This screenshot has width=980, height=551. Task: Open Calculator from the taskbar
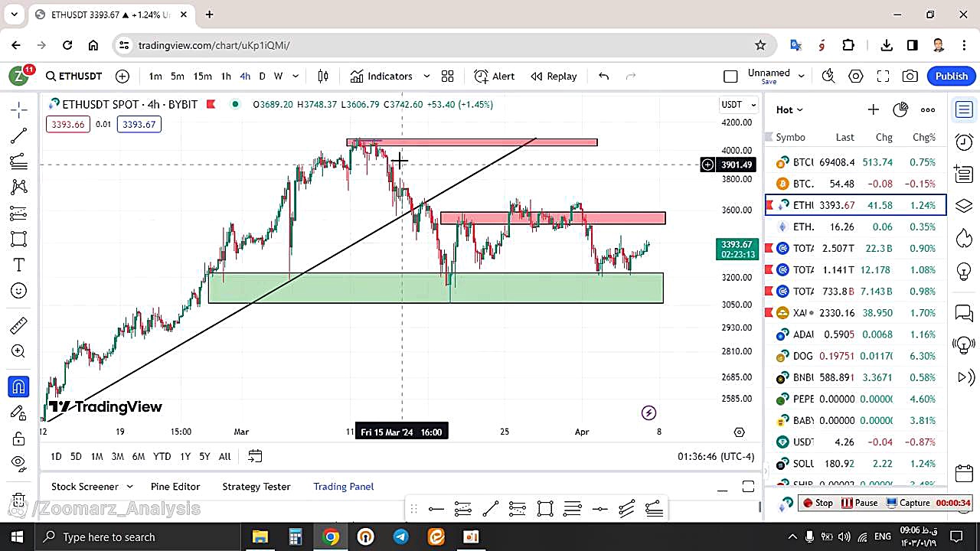296,536
